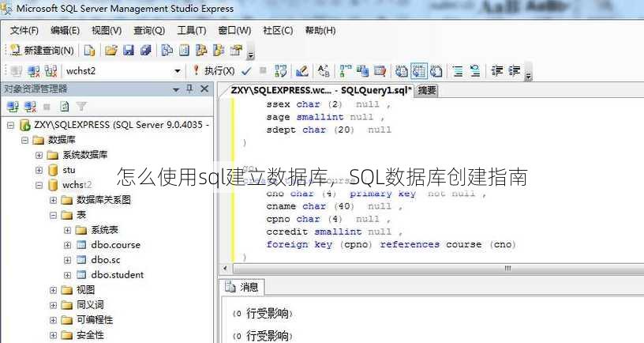Open the 编辑(E) menu
The width and height of the screenshot is (644, 343).
pos(65,31)
